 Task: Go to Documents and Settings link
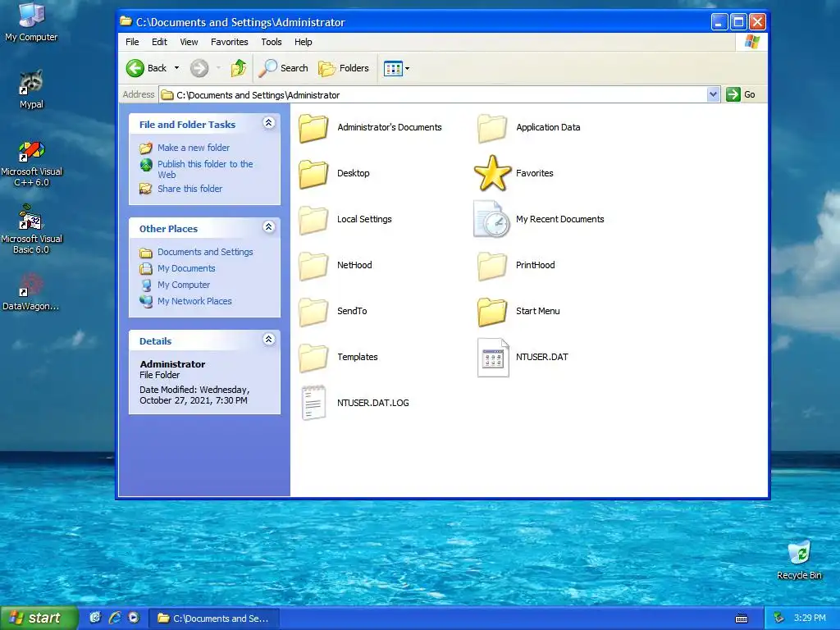[x=205, y=252]
